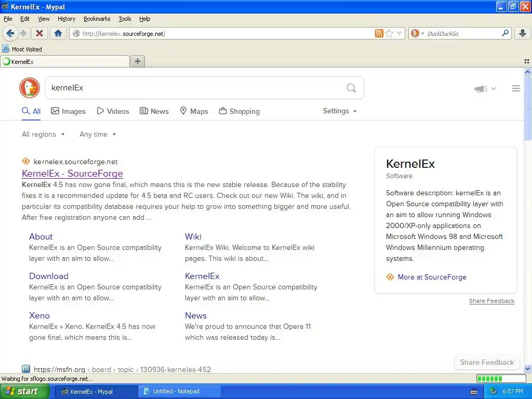Open a new tab with plus button
Image resolution: width=532 pixels, height=399 pixels.
[x=137, y=61]
